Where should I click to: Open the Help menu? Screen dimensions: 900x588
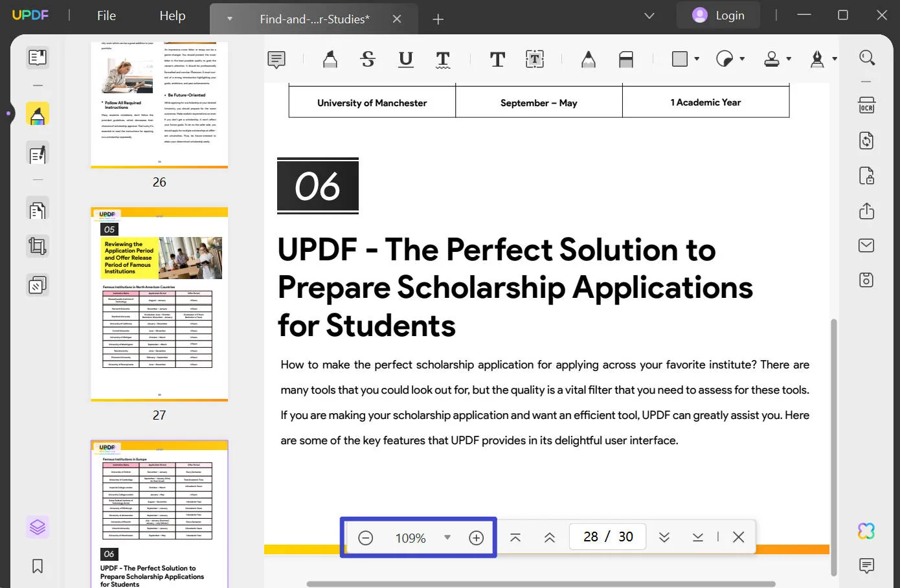pos(172,16)
